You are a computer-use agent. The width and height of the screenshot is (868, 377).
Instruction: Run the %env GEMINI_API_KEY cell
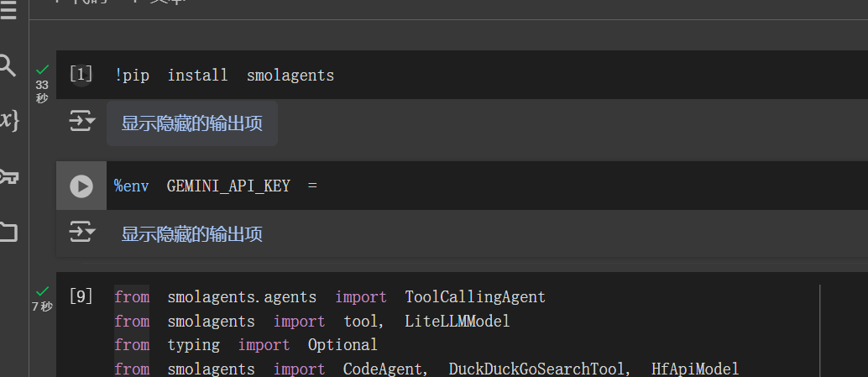[81, 186]
